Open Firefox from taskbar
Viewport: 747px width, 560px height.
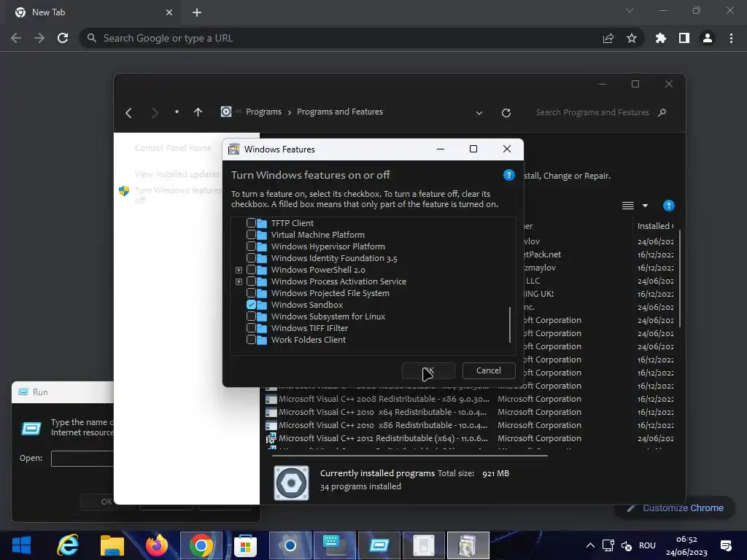tap(157, 545)
